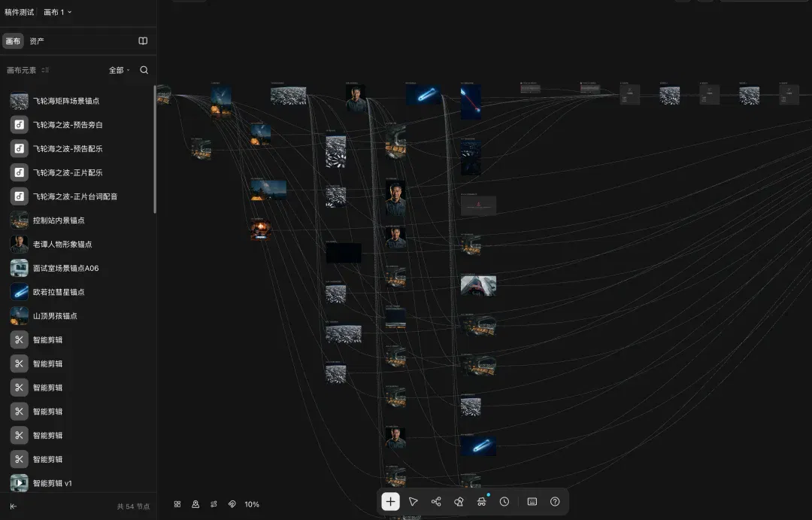Screen dimensions: 812x520
Task: Show keyboard shortcuts icon
Action: pos(532,501)
